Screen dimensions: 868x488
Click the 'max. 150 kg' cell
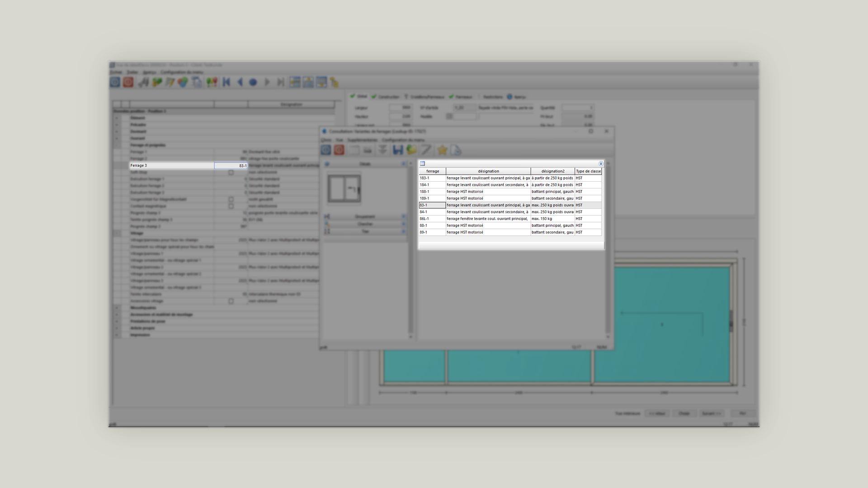[553, 219]
